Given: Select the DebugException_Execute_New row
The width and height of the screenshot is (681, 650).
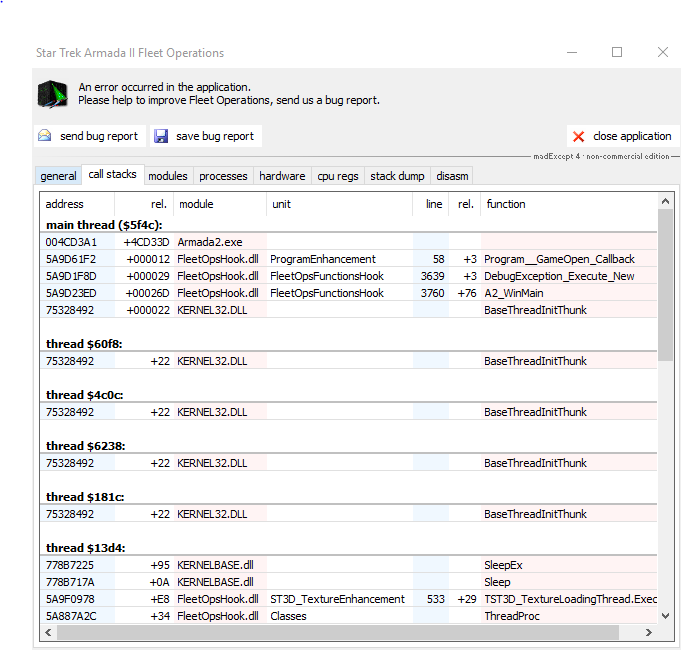Looking at the screenshot, I should 348,276.
